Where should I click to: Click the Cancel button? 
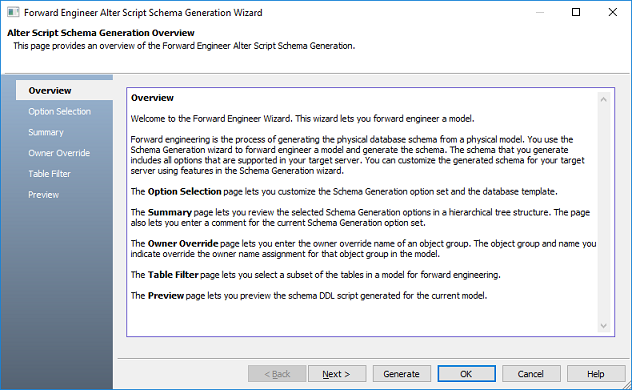(531, 374)
